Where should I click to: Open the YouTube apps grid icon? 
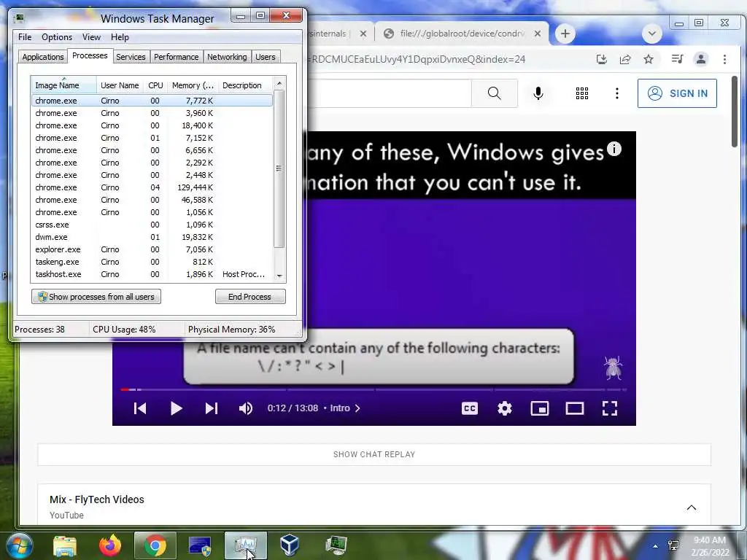[x=581, y=93]
